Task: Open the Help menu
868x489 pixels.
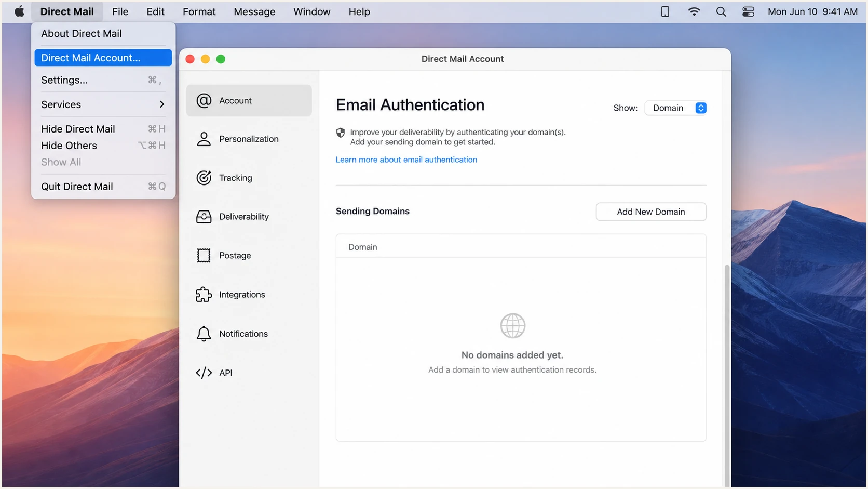Action: (x=359, y=11)
